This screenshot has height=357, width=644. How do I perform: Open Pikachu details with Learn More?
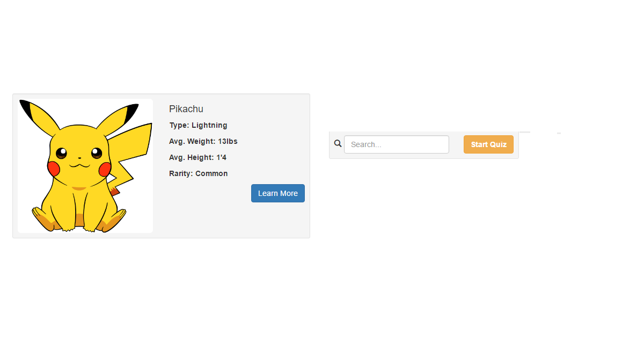click(x=277, y=193)
